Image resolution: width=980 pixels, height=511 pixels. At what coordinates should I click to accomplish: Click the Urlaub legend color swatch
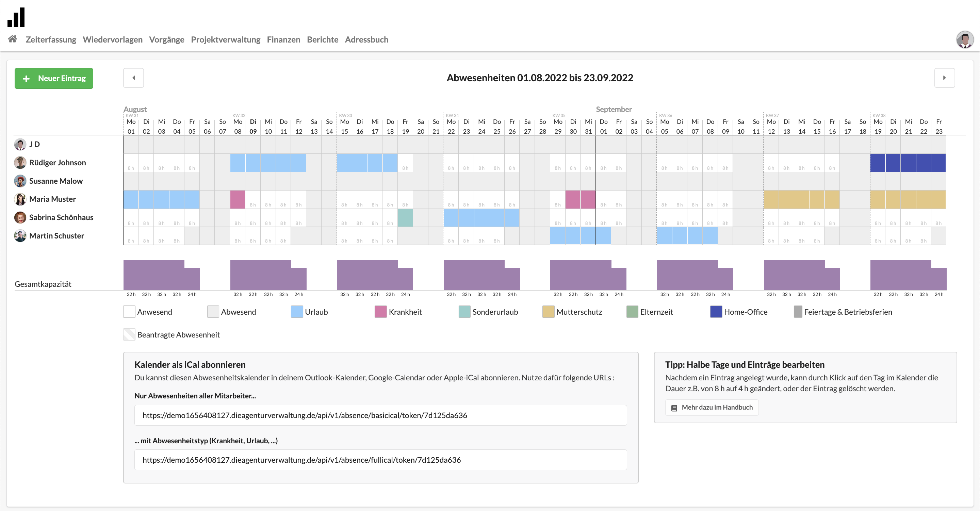(297, 312)
